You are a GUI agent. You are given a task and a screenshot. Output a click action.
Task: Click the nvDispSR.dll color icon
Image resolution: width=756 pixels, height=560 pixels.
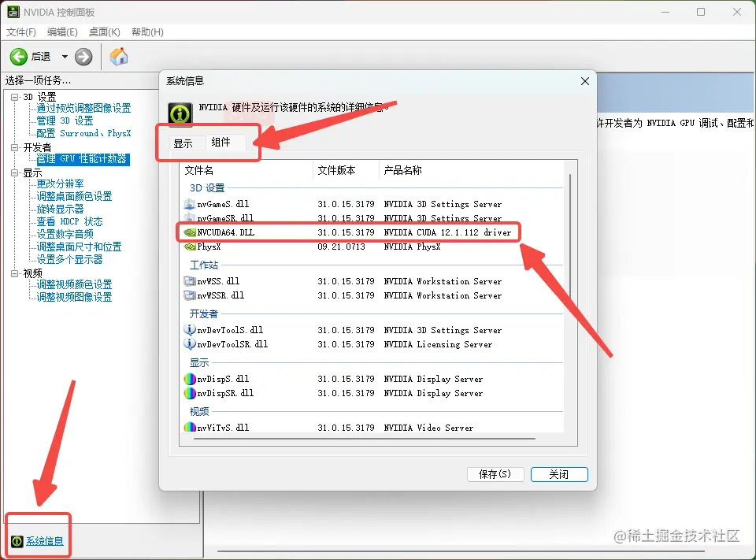190,393
